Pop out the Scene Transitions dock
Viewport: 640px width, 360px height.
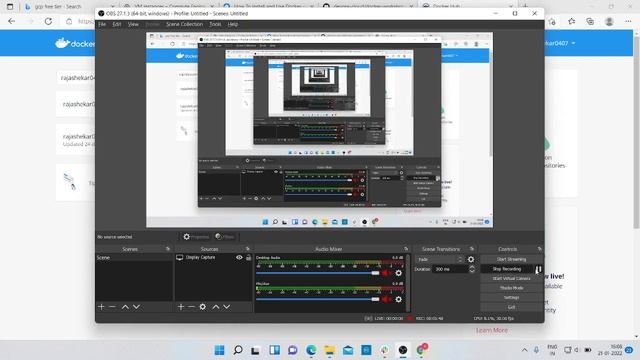pyautogui.click(x=472, y=249)
